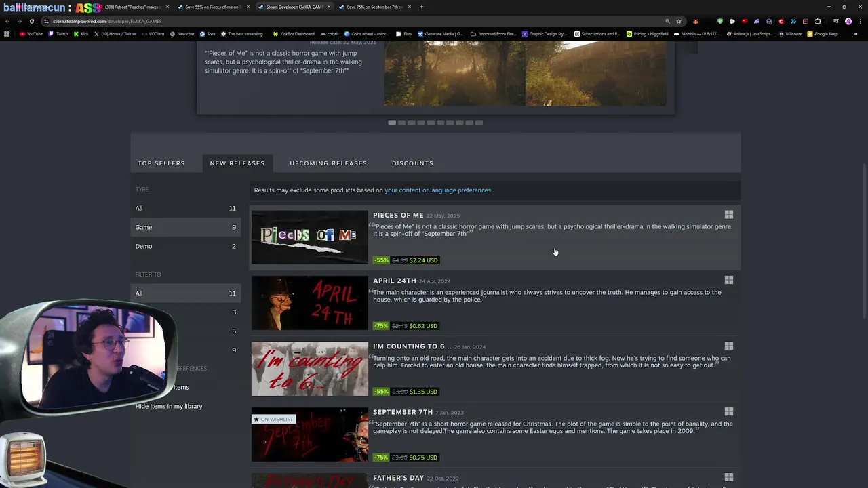This screenshot has height=488, width=868.
Task: Switch to the Fat cat Peaches browser tab
Action: coord(132,7)
